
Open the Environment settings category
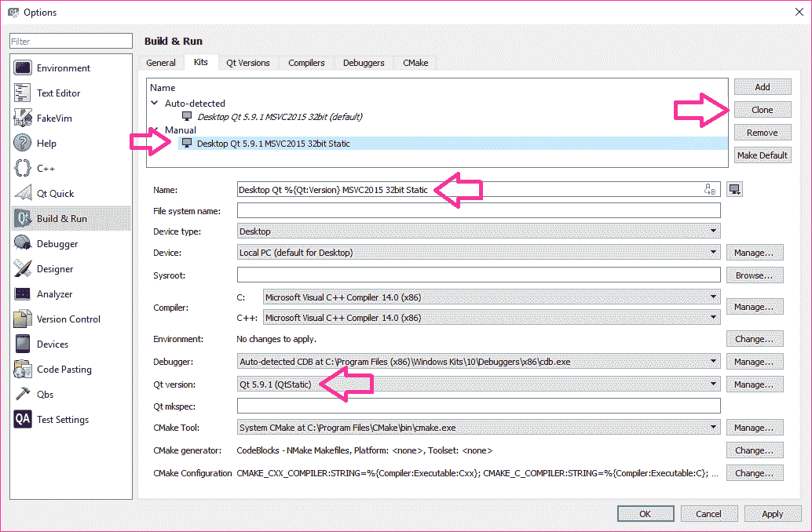tap(63, 68)
